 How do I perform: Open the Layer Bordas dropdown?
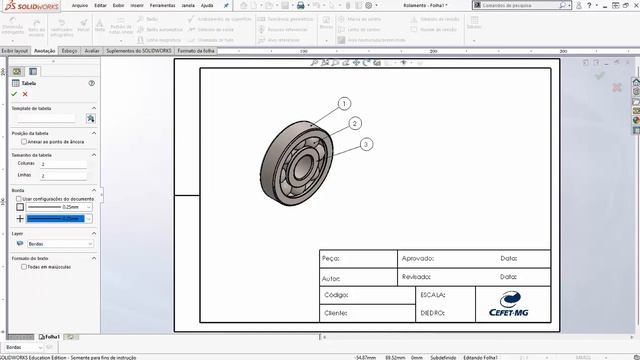(x=90, y=244)
